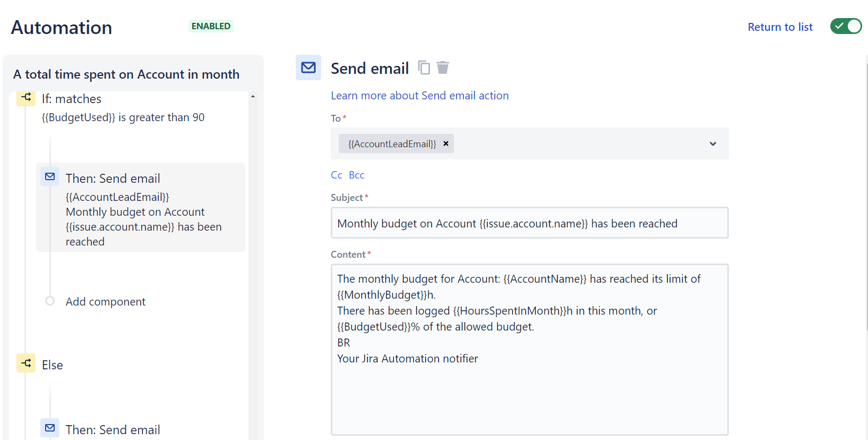Viewport: 868px width, 440px height.
Task: Select the Else branch in the rule tree
Action: (x=53, y=365)
